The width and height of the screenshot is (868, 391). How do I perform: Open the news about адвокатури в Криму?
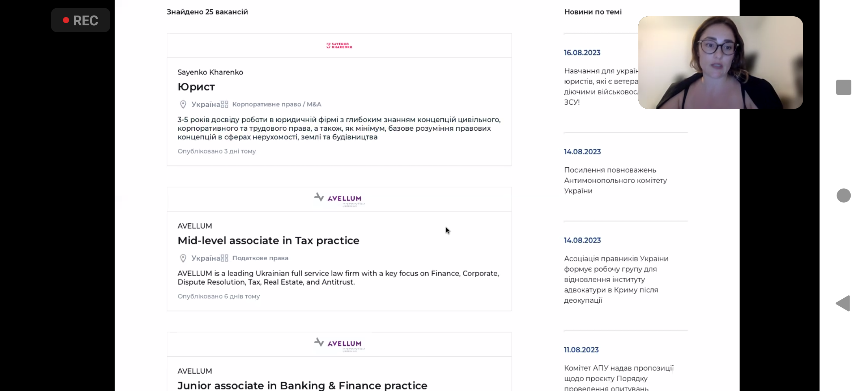point(616,279)
